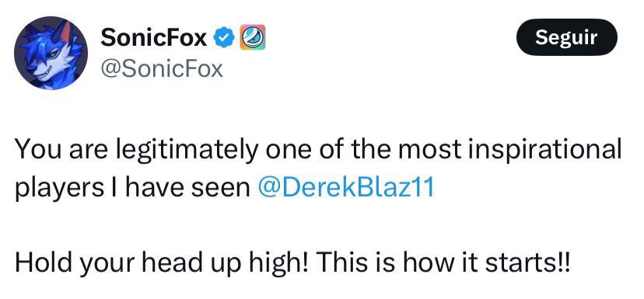
Task: Click the blue verified checkmark badge
Action: click(224, 38)
